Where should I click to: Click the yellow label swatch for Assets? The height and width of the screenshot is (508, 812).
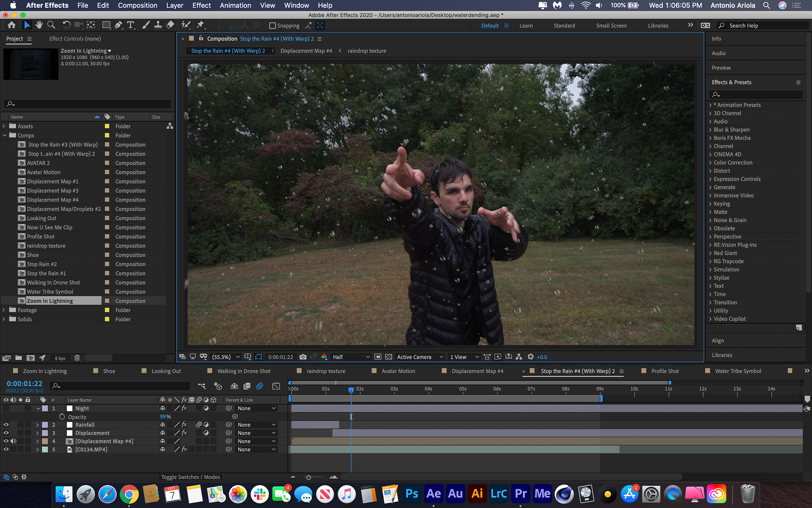pos(107,126)
